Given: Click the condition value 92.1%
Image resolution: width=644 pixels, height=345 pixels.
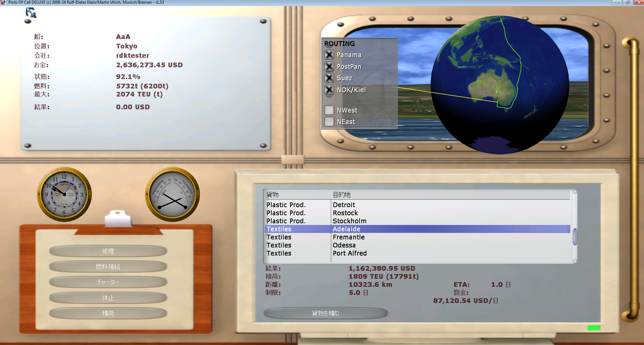Looking at the screenshot, I should click(128, 77).
